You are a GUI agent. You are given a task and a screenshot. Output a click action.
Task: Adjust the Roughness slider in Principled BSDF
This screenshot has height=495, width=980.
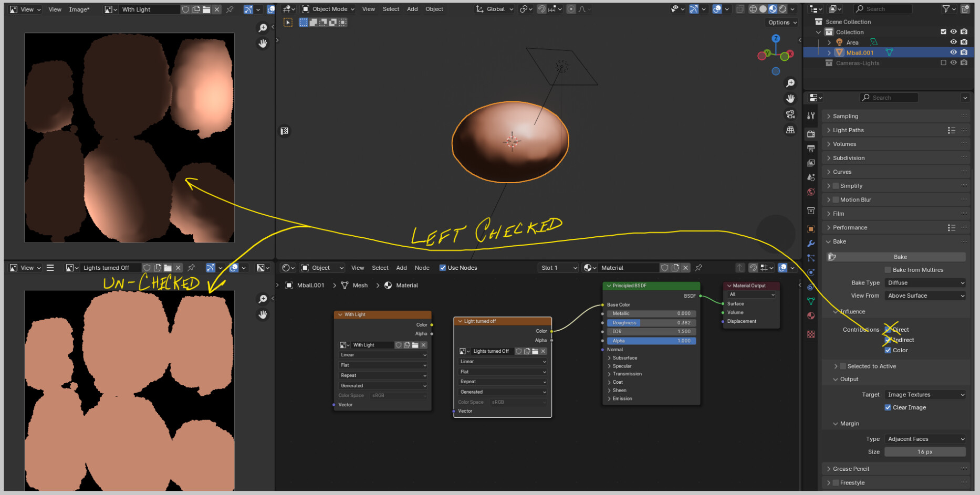[651, 323]
